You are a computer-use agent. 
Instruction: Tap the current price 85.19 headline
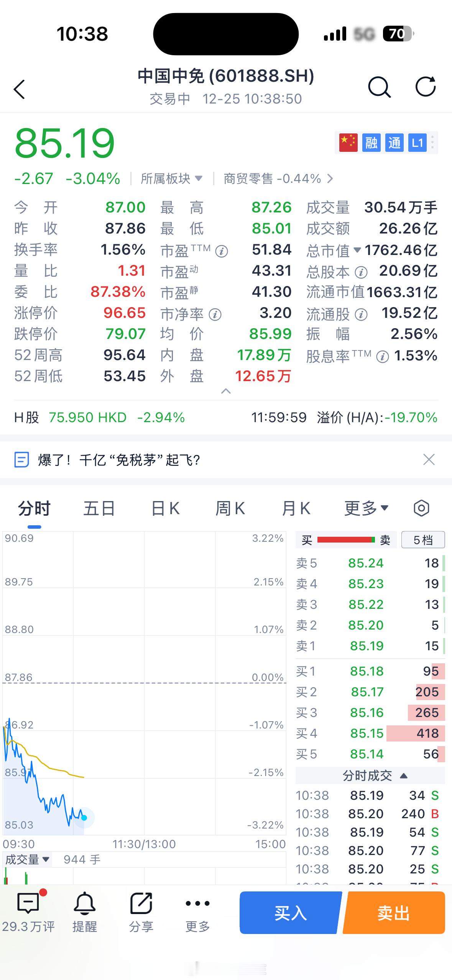pyautogui.click(x=64, y=143)
